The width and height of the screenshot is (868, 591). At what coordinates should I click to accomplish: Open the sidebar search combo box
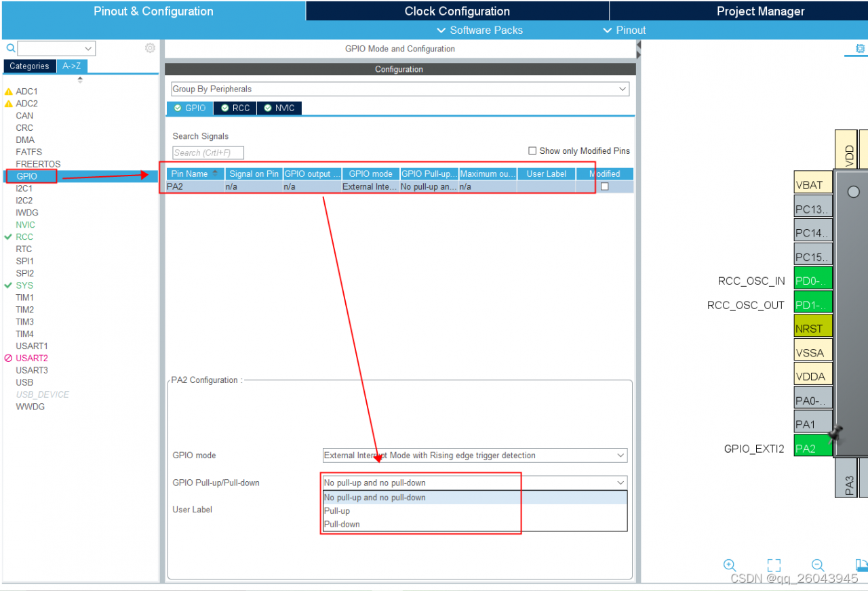(x=56, y=48)
